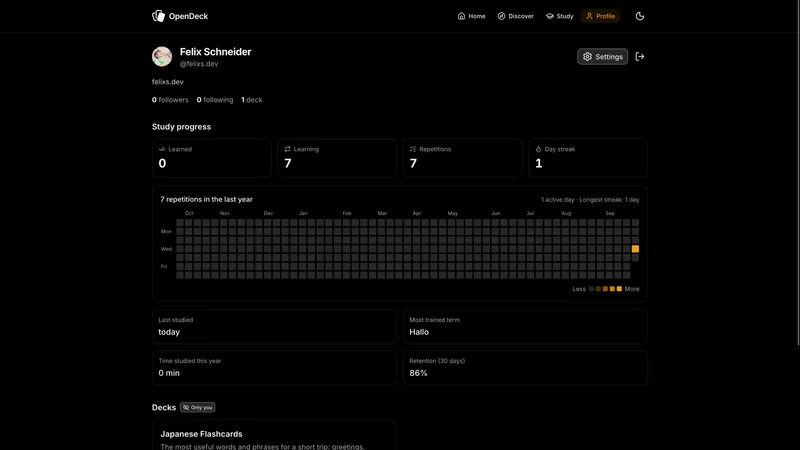Screen dimensions: 800x450
Task: Open the Study nav item
Action: pyautogui.click(x=560, y=16)
